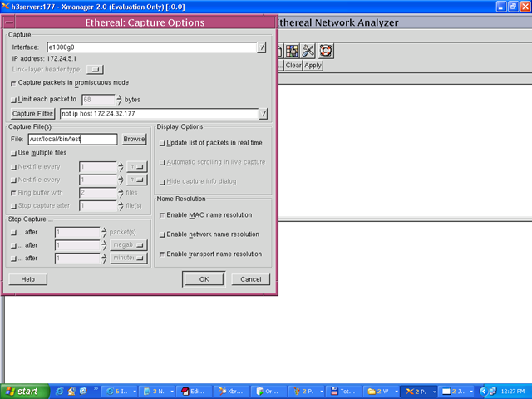Click the File path input field
Image resolution: width=532 pixels, height=399 pixels.
[72, 139]
